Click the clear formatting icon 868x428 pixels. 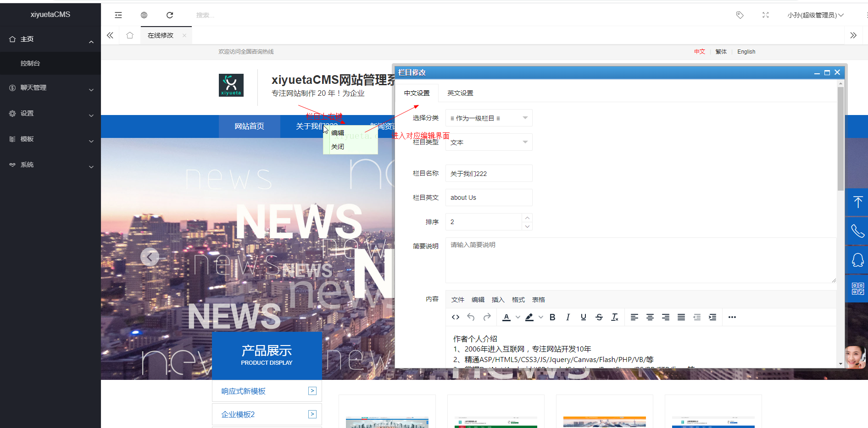[615, 317]
